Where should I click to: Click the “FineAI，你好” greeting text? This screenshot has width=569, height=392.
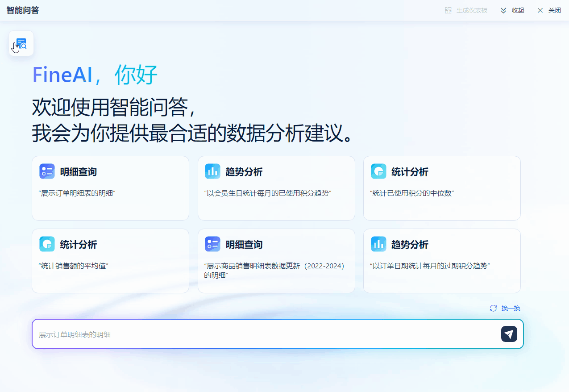pyautogui.click(x=95, y=75)
